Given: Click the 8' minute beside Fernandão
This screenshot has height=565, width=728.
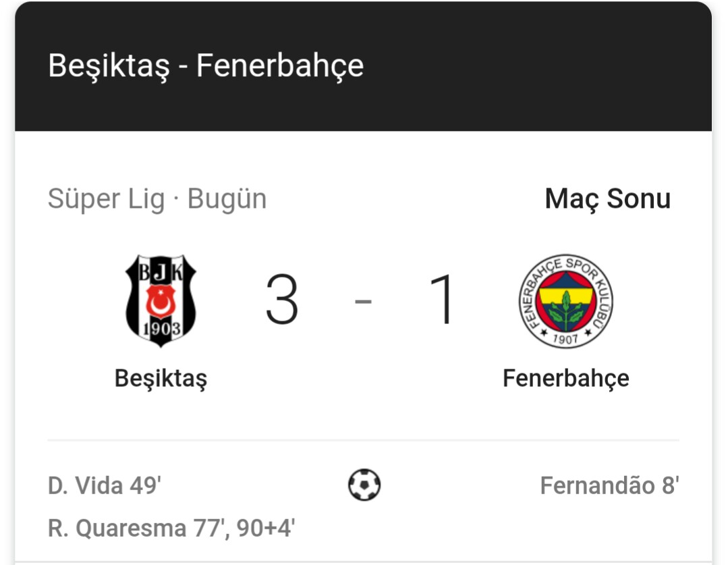Looking at the screenshot, I should click(670, 485).
